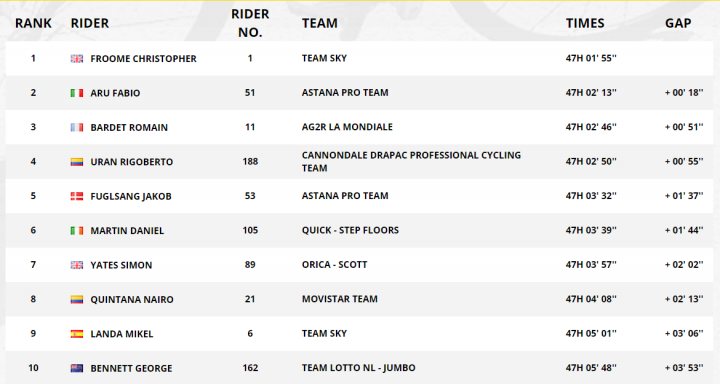Click ASTANA PRO TEAM in Aru's row
The width and height of the screenshot is (720, 384).
[x=345, y=92]
